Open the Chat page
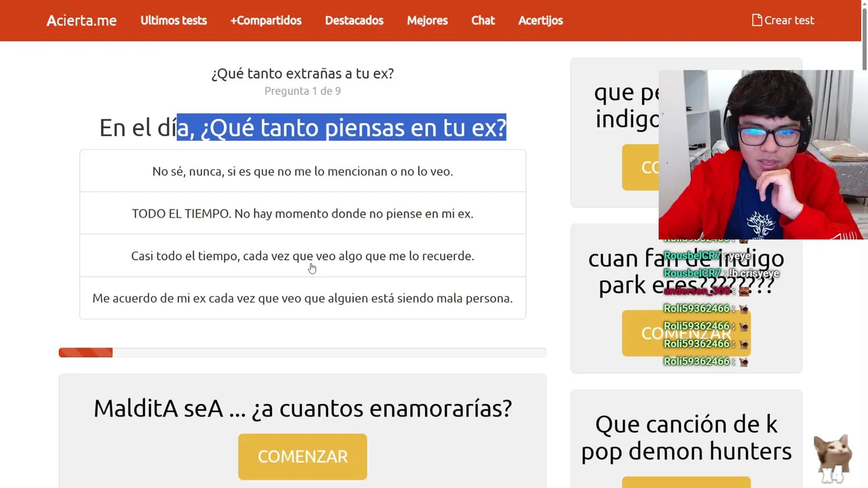Viewport: 868px width, 488px height. [483, 20]
